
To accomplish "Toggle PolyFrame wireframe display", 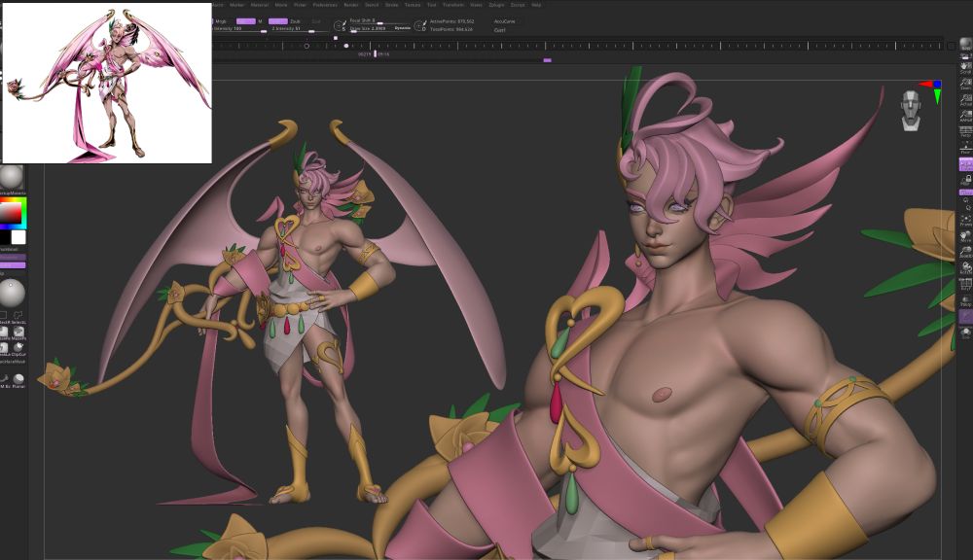I will (965, 284).
